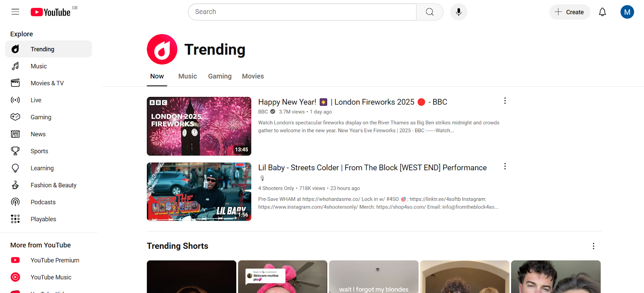Open Trending Shorts section options menu

click(x=593, y=246)
